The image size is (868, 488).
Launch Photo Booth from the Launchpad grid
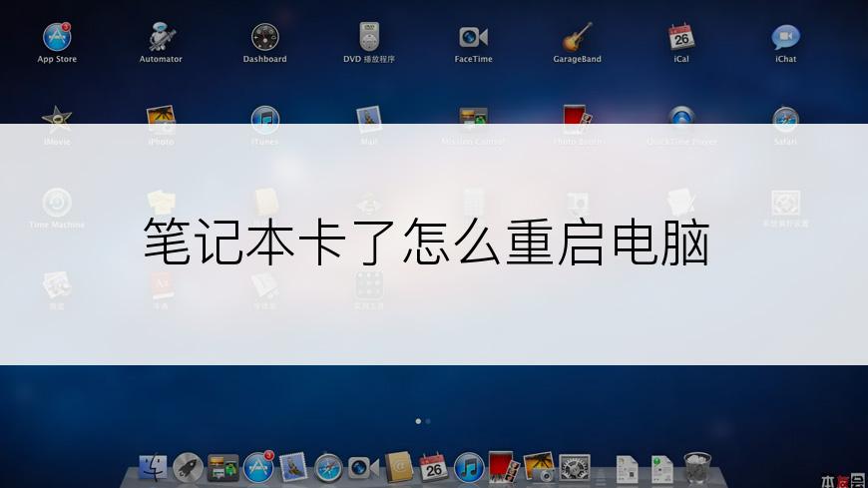tap(577, 120)
